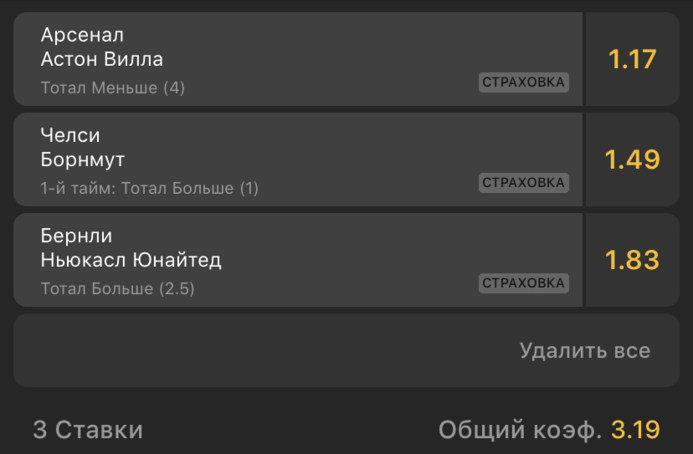Select the Тотал Меньше (4) market label

(x=112, y=88)
